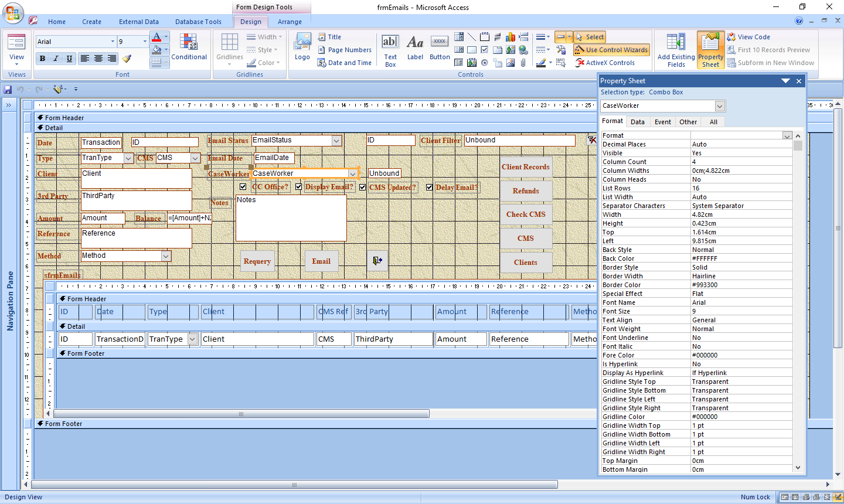Select the Email form button
This screenshot has width=844, height=504.
point(321,261)
